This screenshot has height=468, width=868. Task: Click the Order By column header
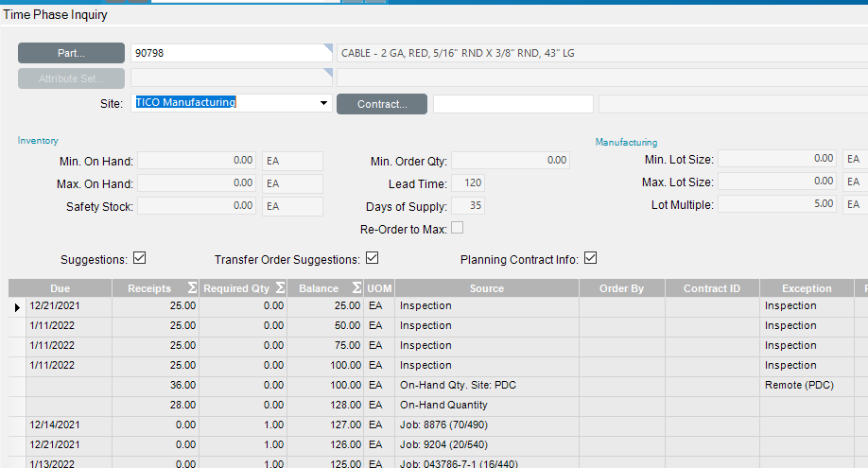click(621, 288)
